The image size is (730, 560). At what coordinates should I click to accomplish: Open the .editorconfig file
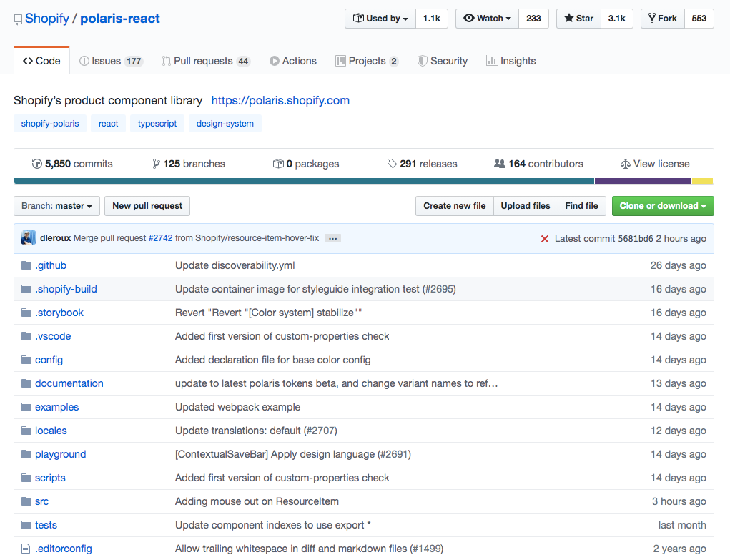(64, 549)
